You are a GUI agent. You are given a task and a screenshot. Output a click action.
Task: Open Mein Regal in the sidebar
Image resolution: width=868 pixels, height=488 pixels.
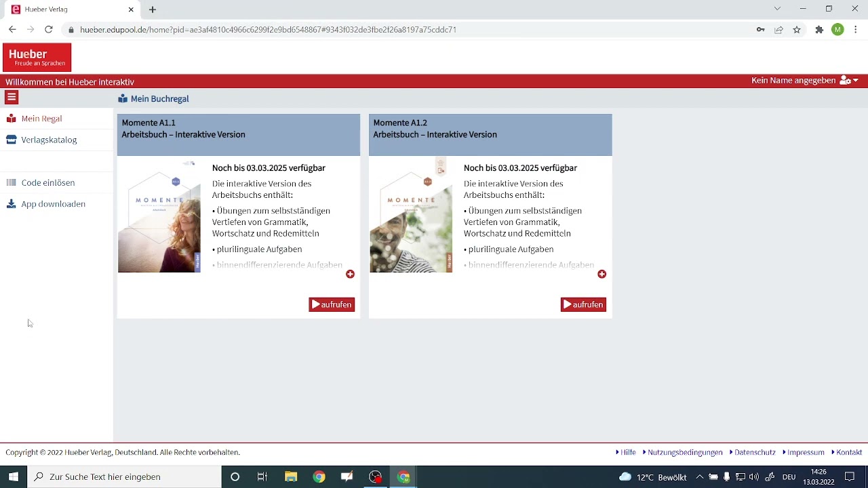(41, 119)
